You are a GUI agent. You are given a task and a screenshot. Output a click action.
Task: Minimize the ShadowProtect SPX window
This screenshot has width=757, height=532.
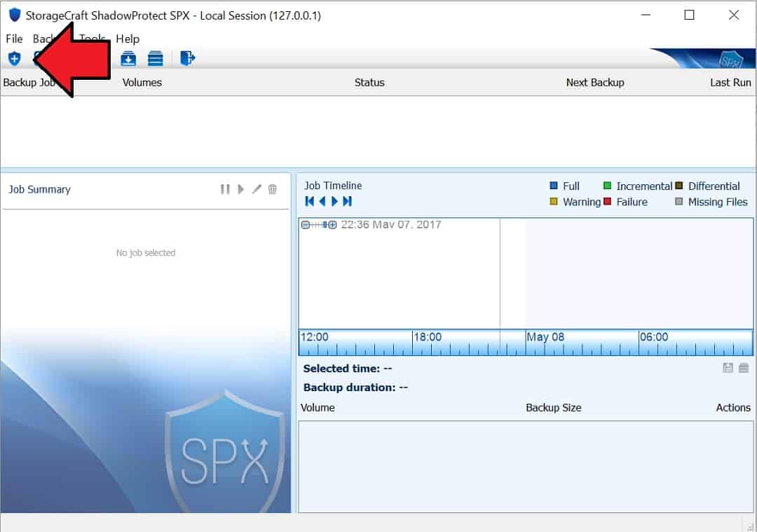[x=646, y=15]
